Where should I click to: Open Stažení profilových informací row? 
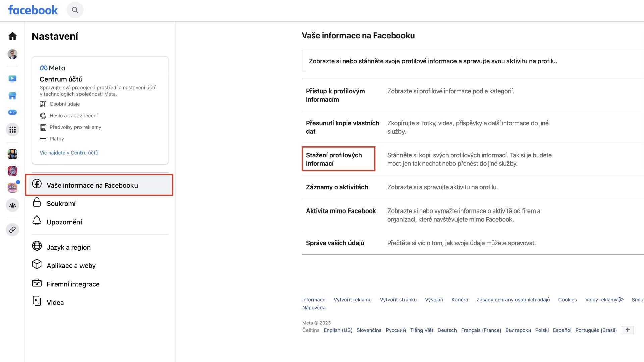click(x=473, y=159)
